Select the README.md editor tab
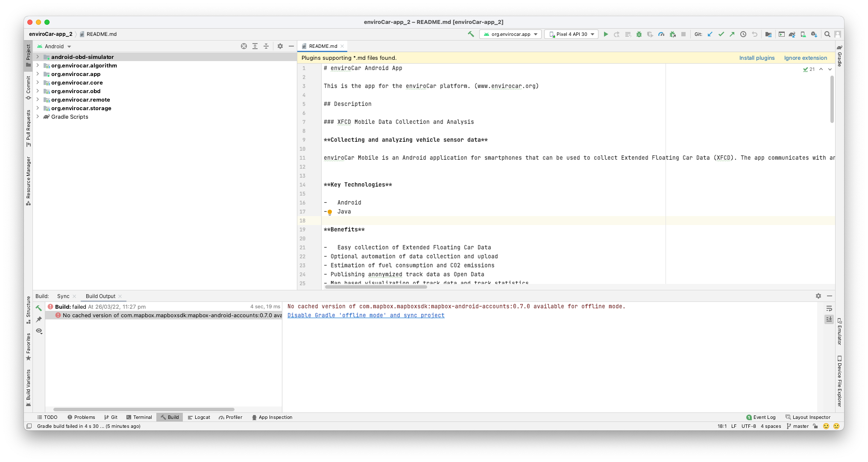This screenshot has width=868, height=462. [x=323, y=46]
